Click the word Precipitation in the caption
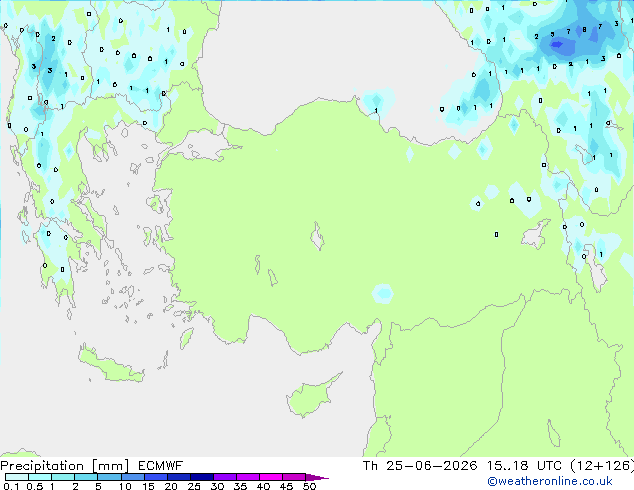This screenshot has width=634, height=490. click(x=42, y=466)
